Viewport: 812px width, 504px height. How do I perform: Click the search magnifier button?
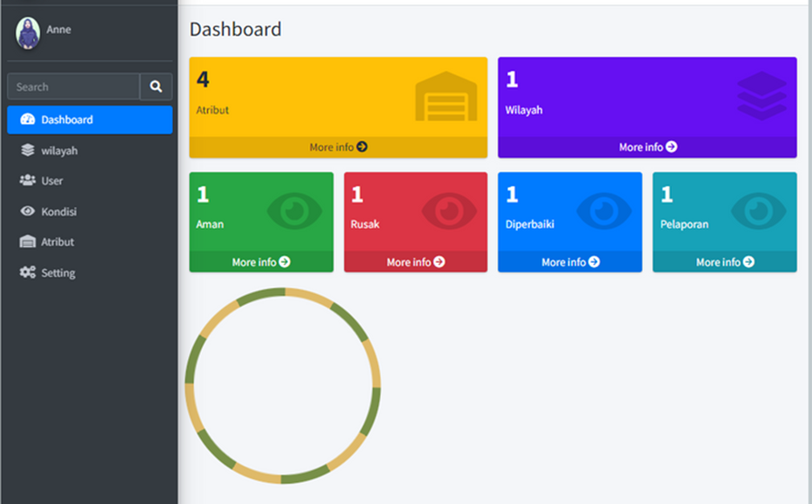coord(156,86)
